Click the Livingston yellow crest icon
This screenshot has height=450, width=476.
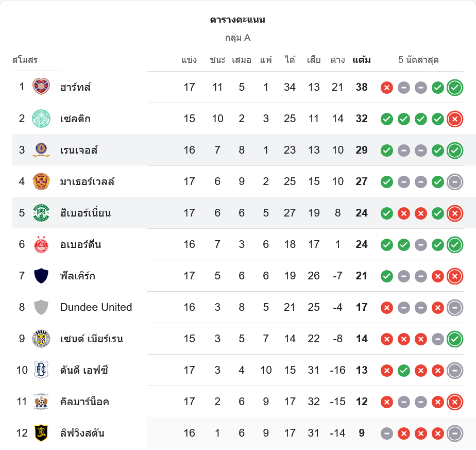[x=41, y=433]
